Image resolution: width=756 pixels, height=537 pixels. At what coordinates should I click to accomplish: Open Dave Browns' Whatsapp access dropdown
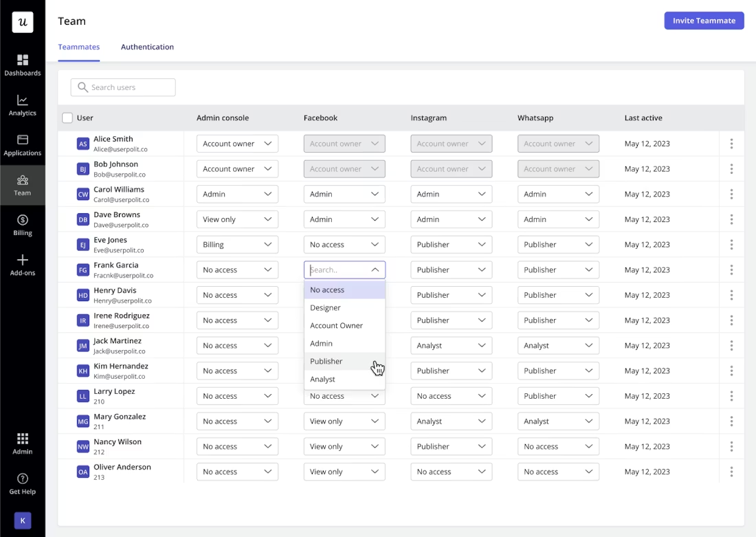(x=558, y=219)
